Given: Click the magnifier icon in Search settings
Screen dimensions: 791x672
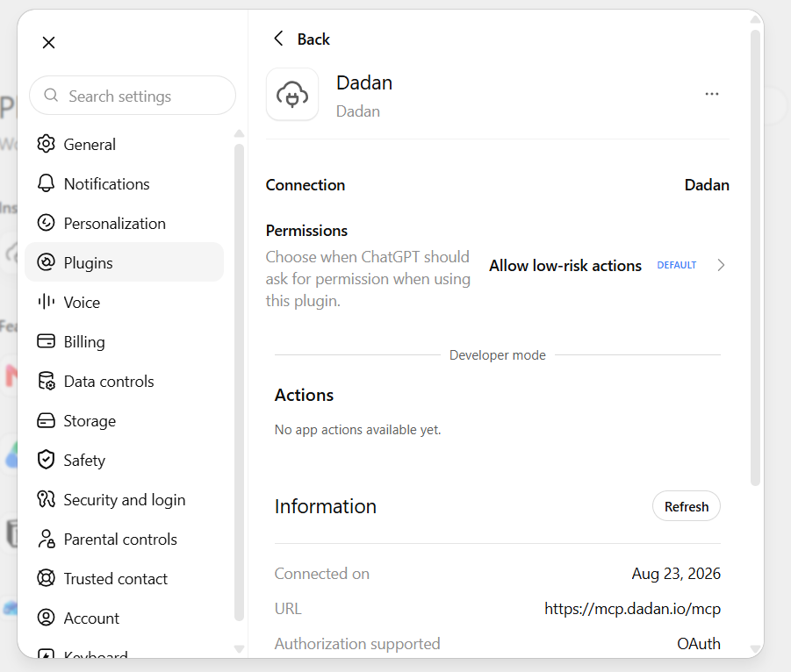Looking at the screenshot, I should 51,95.
